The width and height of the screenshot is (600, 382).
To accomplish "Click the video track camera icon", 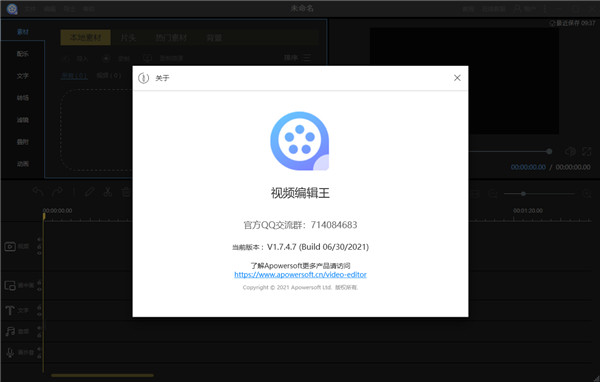I will click(x=10, y=246).
